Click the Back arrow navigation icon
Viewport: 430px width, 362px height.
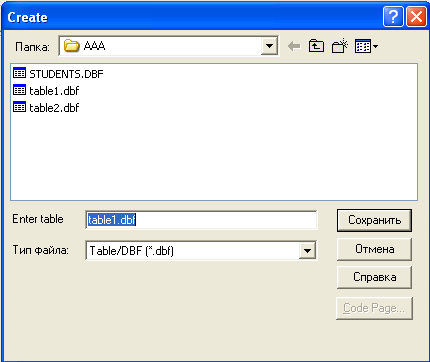pos(294,46)
